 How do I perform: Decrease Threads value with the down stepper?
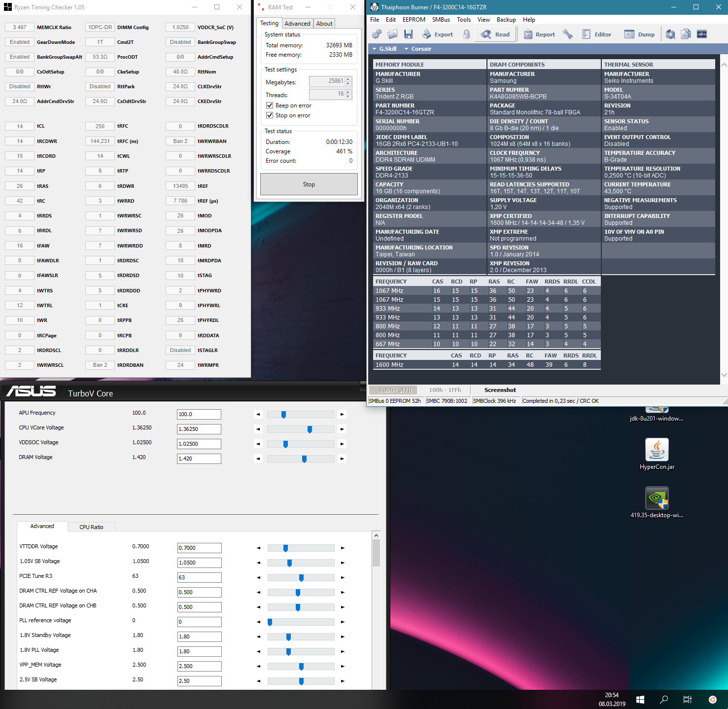point(348,96)
